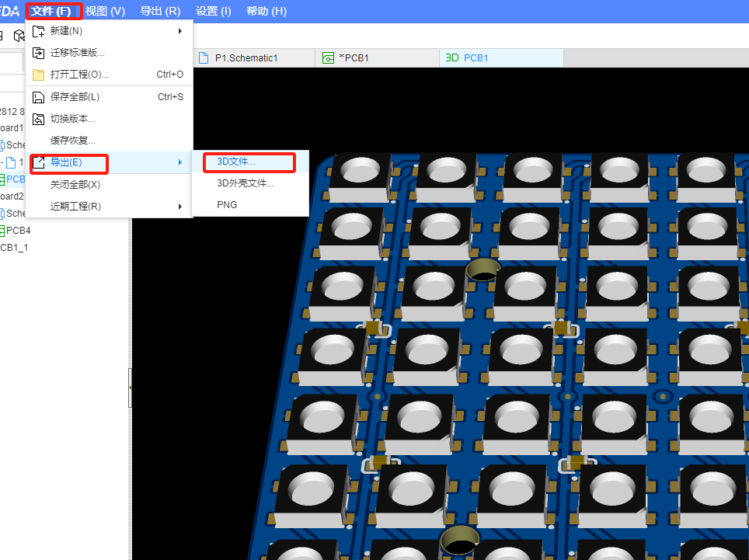Choose 关闭全部(X) menu entry

point(110,184)
